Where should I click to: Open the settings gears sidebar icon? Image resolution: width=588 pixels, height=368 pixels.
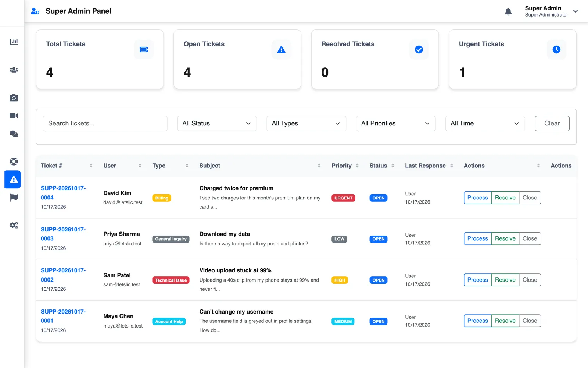click(14, 225)
